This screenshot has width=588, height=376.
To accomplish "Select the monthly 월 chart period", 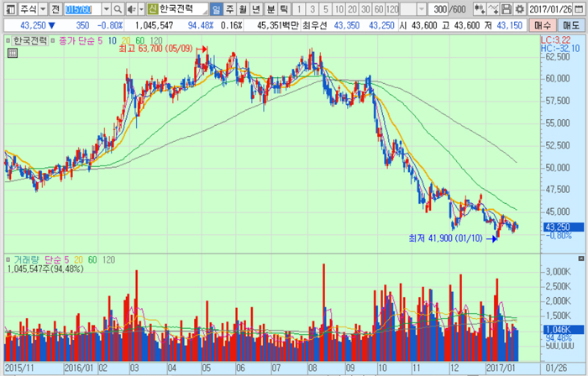I will click(244, 8).
